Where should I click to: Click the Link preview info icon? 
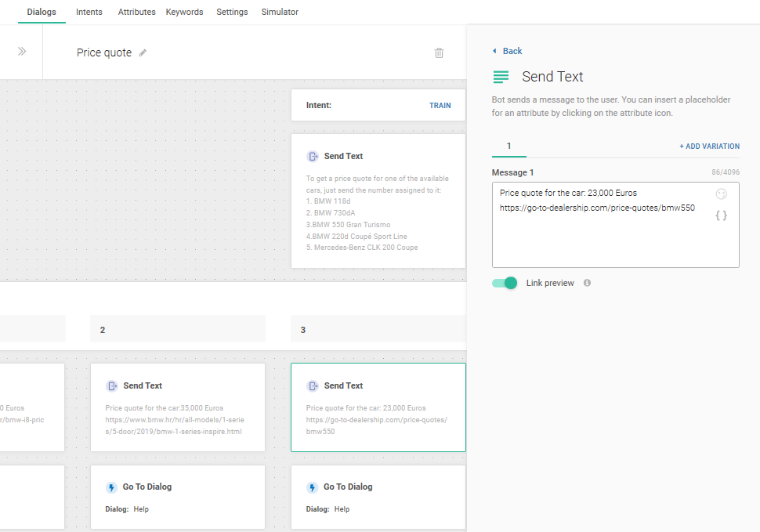pos(587,283)
